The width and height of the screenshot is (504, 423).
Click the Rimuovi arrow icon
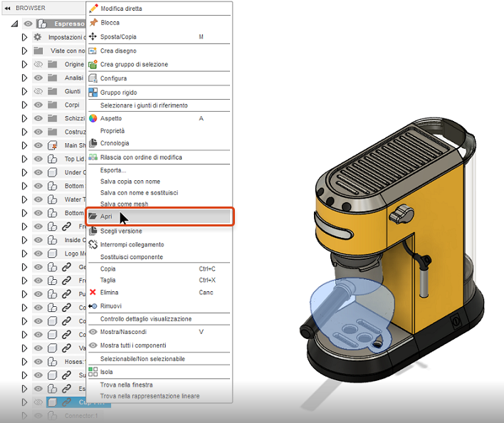(x=93, y=306)
